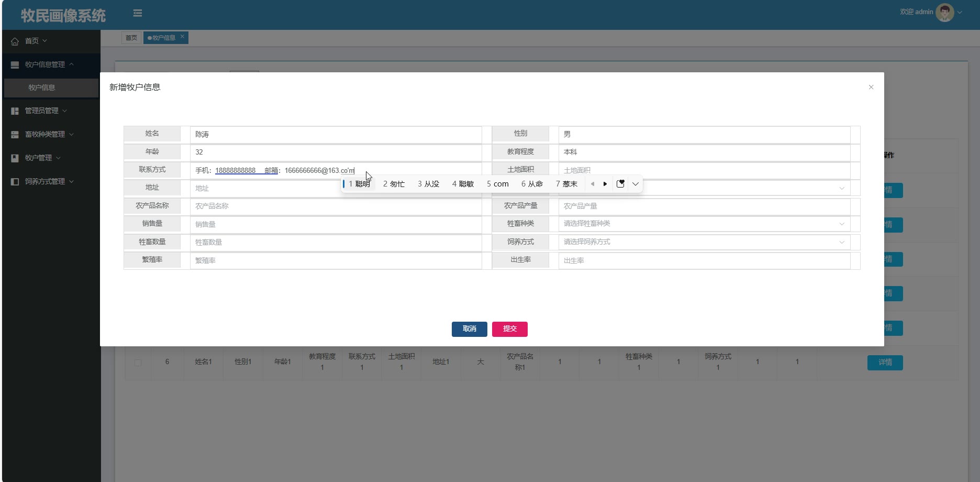Click the 牧户信息管理 sidebar icon

click(15, 65)
